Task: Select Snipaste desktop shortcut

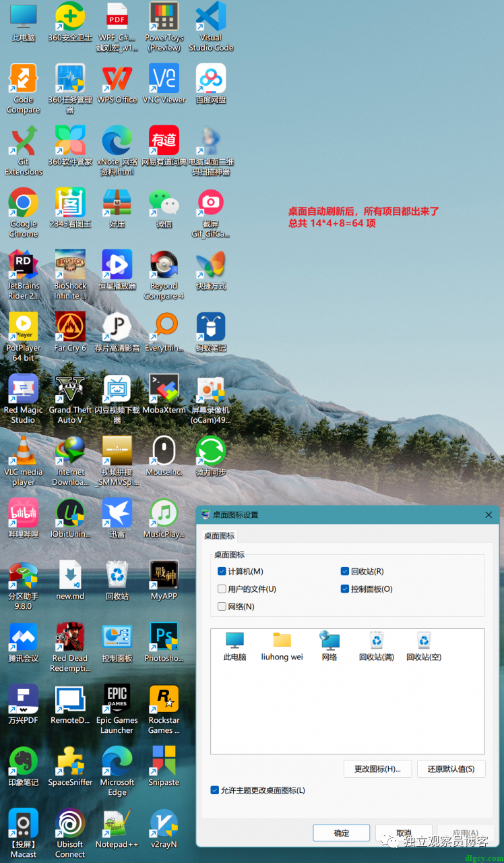Action: tap(164, 767)
